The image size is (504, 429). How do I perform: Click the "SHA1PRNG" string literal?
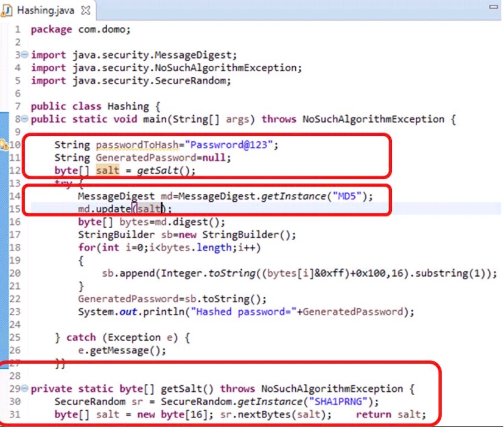coord(340,402)
